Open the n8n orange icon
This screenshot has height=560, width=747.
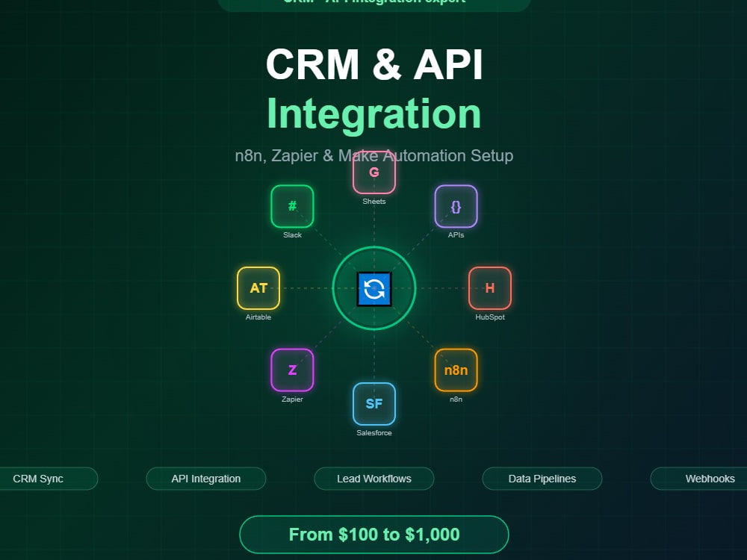coord(456,370)
